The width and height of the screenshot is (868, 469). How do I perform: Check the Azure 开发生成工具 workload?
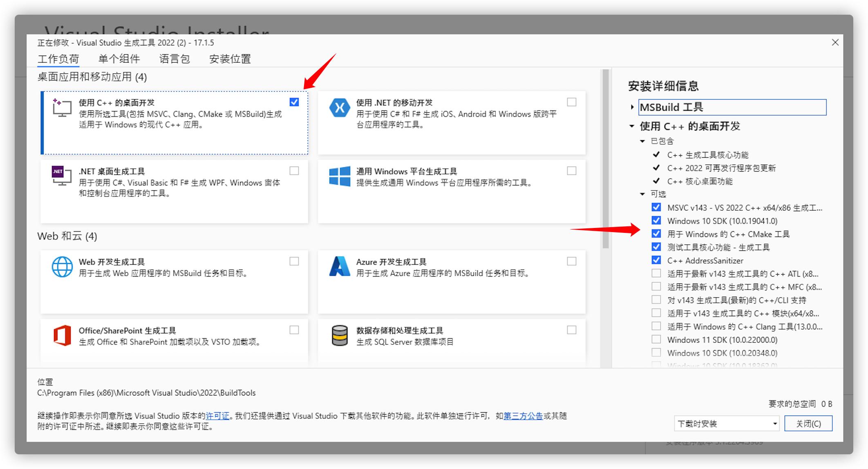(572, 261)
